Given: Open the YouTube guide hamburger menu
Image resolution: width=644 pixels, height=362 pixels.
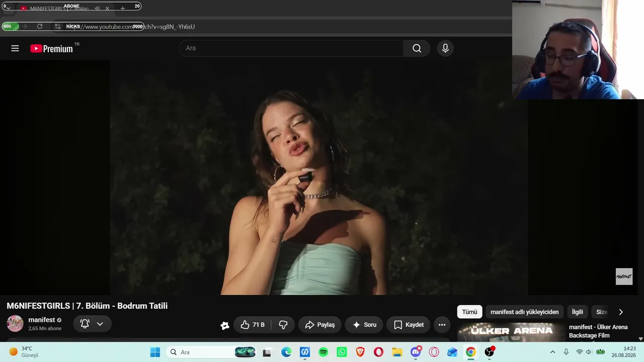Looking at the screenshot, I should click(15, 48).
